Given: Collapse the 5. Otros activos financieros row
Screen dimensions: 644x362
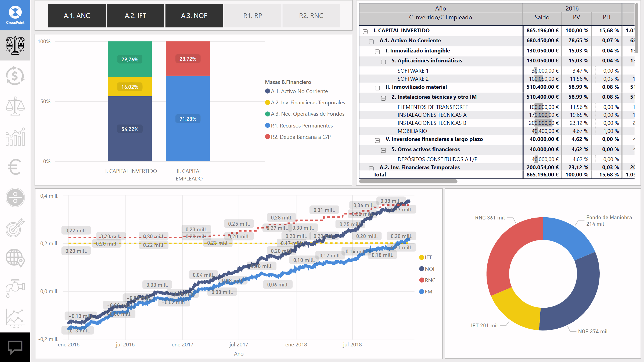Looking at the screenshot, I should tap(383, 150).
